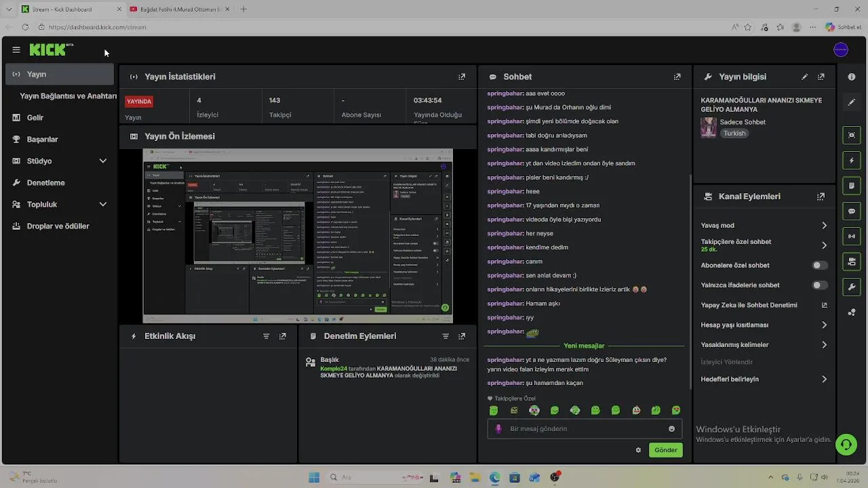Open Hedefleri belirleyin settings
868x488 pixels.
pos(764,380)
